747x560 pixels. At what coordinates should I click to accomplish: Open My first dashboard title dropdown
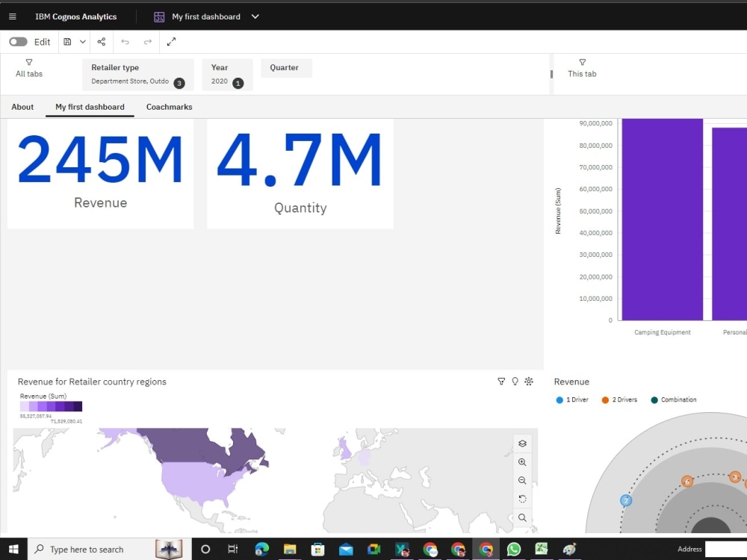click(255, 16)
